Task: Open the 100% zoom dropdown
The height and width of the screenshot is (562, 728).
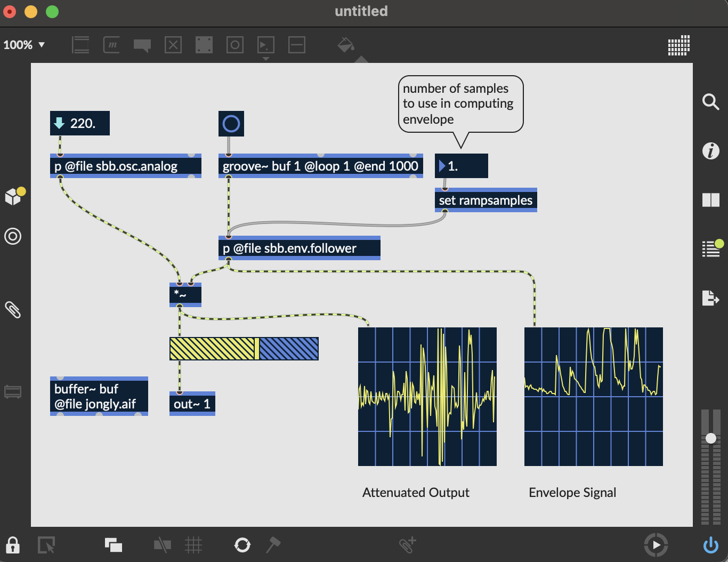Action: (24, 45)
